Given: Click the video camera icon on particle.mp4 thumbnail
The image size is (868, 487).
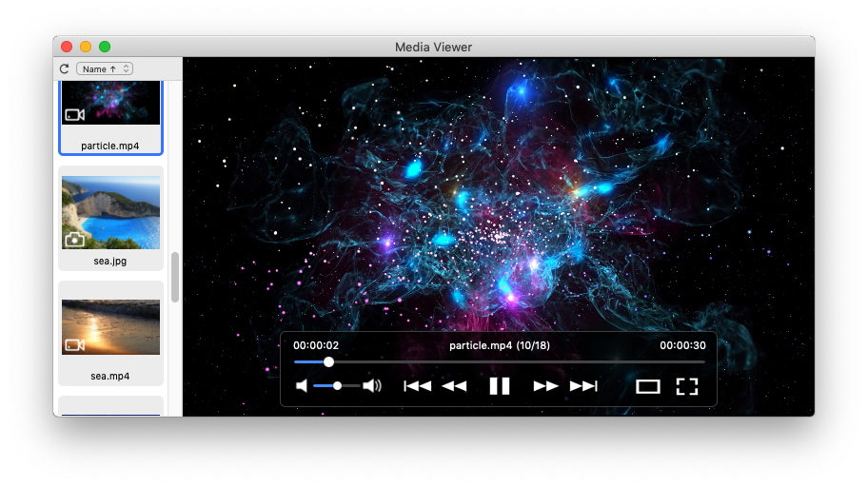Looking at the screenshot, I should (75, 115).
